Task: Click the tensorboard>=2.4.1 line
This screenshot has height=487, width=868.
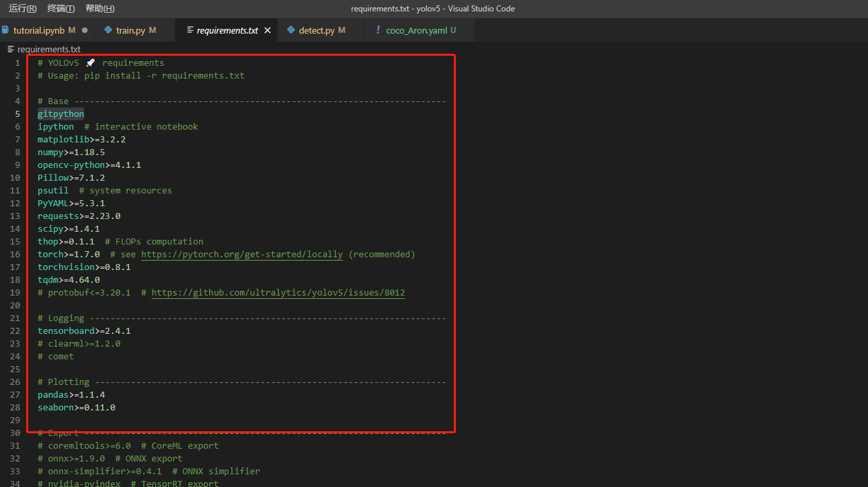Action: pyautogui.click(x=84, y=331)
